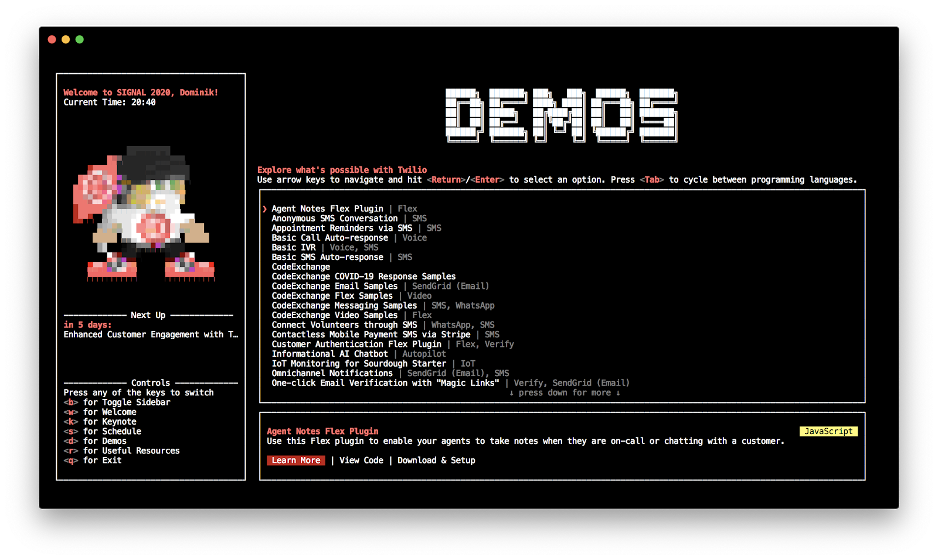Screen dimensions: 938x560
Task: Toggle the JavaScript language badge
Action: point(828,431)
